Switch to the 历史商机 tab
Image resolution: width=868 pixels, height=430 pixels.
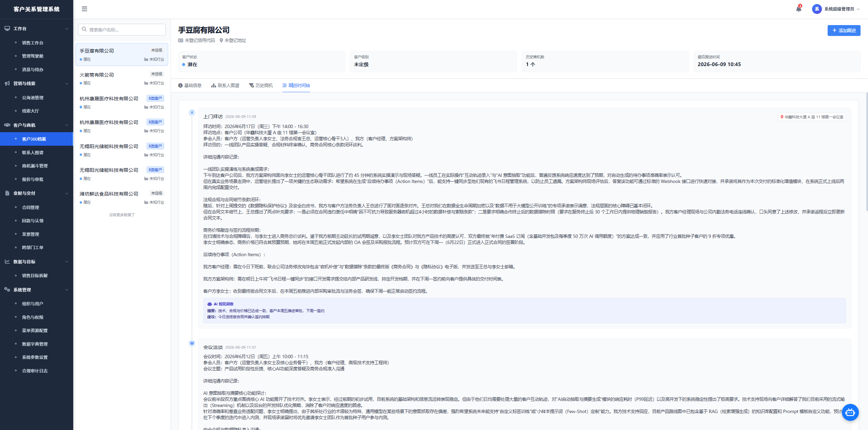pyautogui.click(x=261, y=85)
